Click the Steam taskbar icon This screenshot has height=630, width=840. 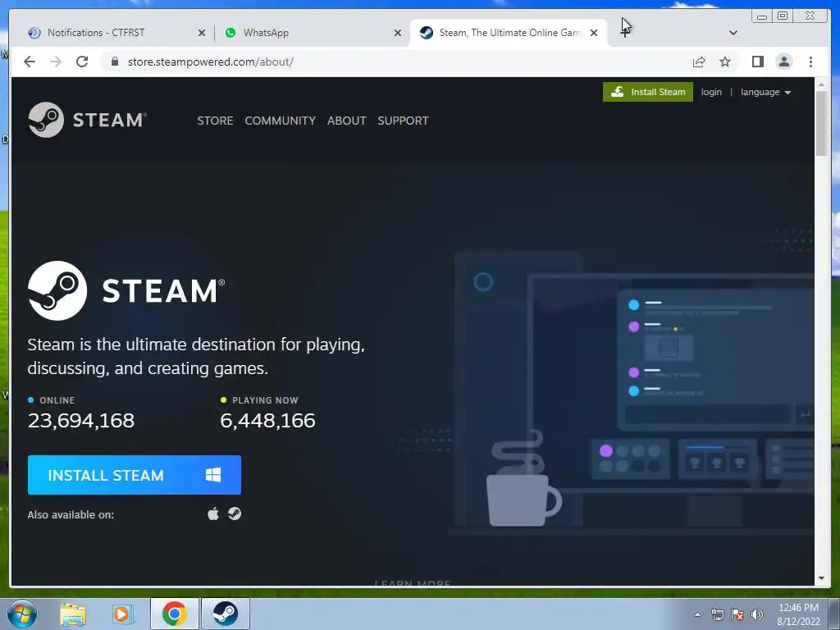pos(226,614)
